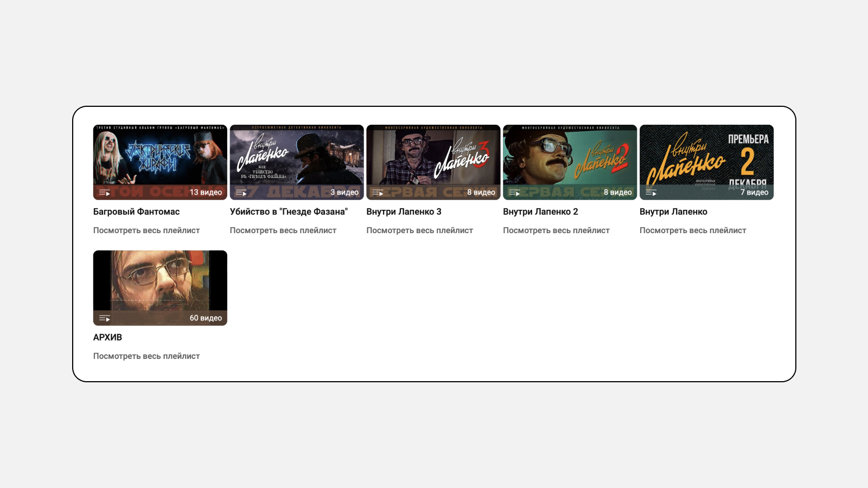Click the "7 видео" count label

point(755,192)
